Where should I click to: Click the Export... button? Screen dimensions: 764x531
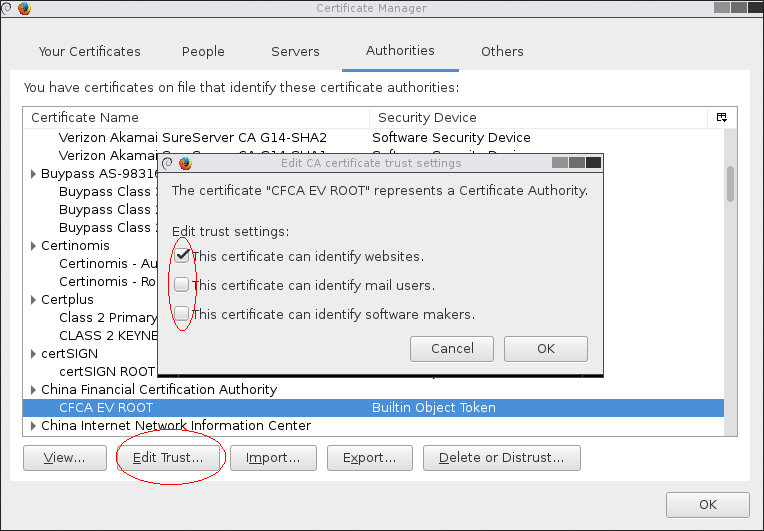pos(370,458)
